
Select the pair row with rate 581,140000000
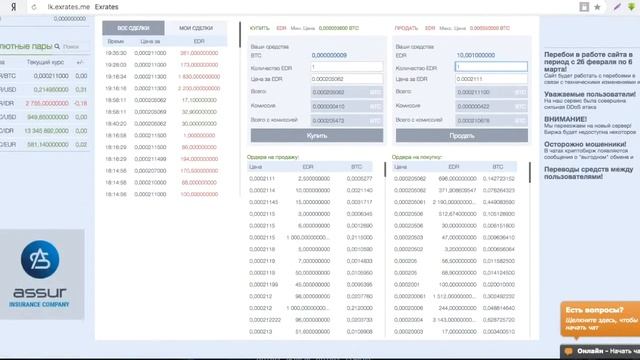44,144
